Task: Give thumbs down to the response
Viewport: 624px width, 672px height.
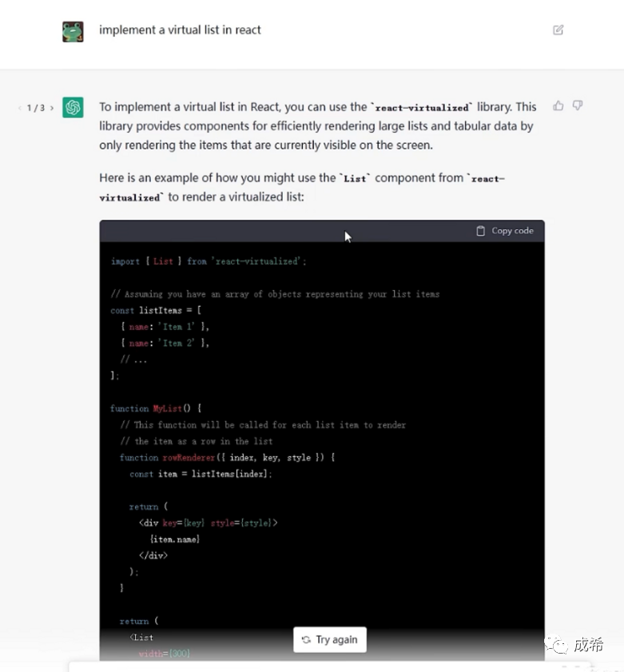Action: pos(578,105)
